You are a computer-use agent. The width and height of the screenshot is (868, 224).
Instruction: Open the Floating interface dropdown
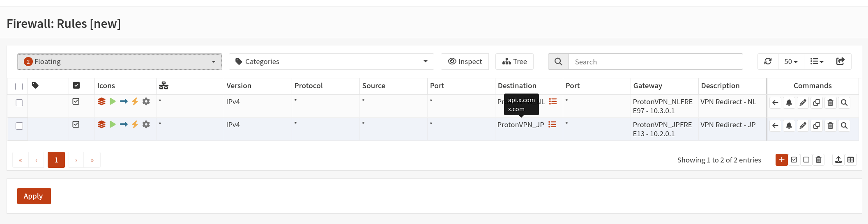120,62
